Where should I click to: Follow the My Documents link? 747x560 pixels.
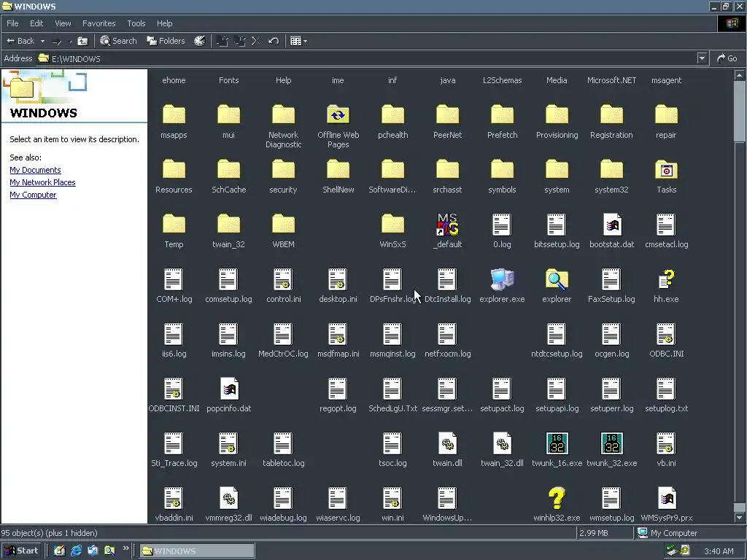35,170
